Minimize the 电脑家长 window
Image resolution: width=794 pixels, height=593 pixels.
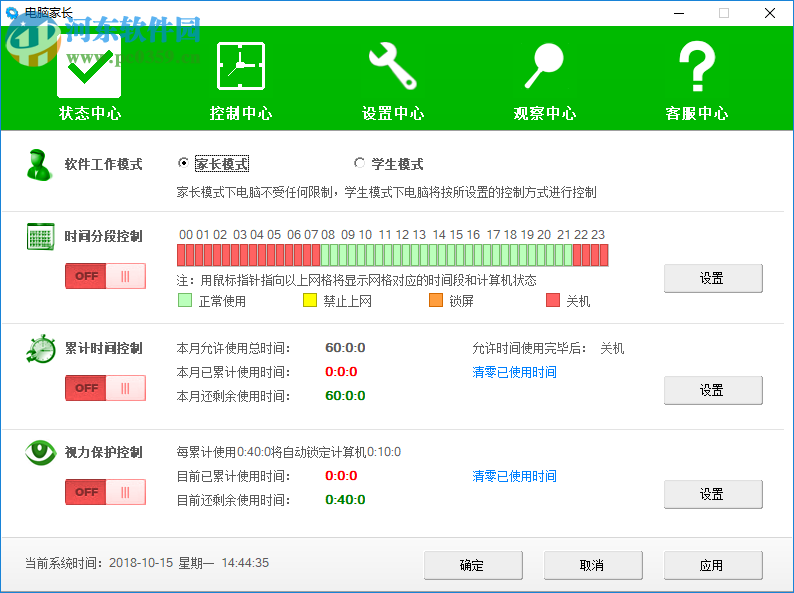click(679, 13)
